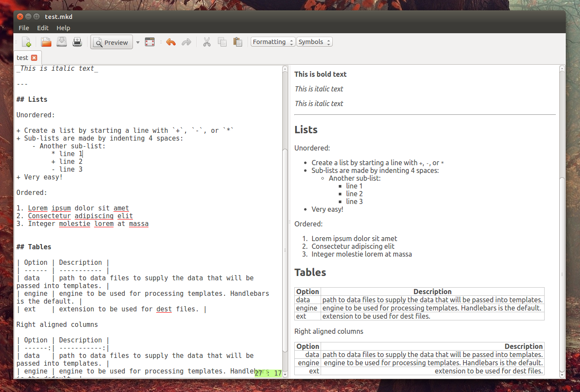Close the test tab with its X icon
580x392 pixels.
(34, 58)
